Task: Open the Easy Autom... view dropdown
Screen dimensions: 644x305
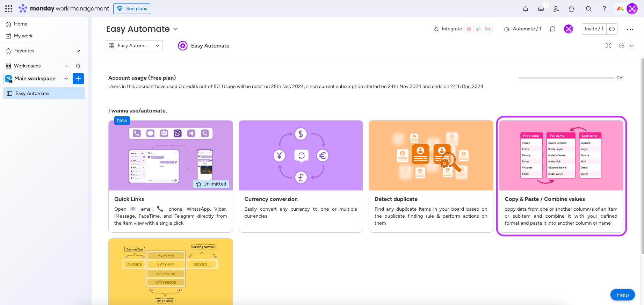Action: [133, 46]
